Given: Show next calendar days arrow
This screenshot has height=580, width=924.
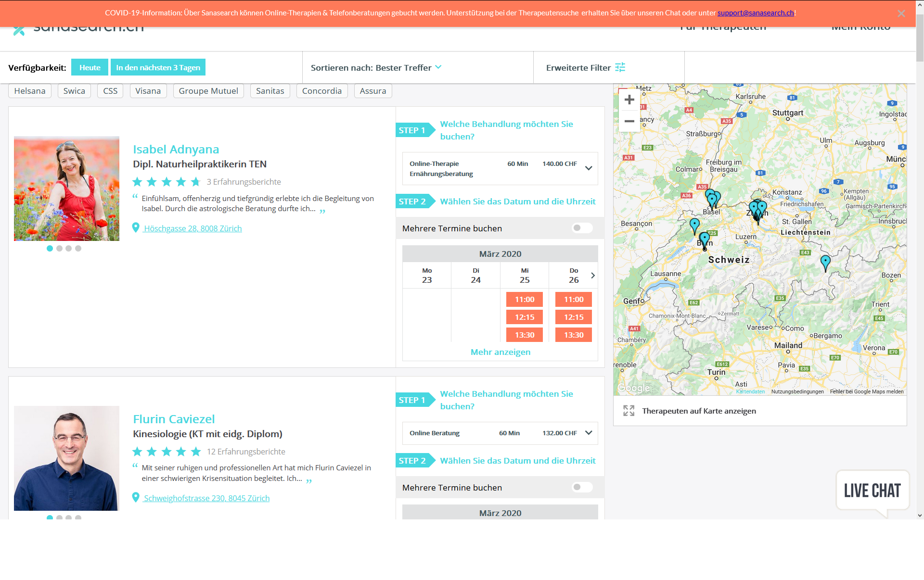Looking at the screenshot, I should 593,275.
